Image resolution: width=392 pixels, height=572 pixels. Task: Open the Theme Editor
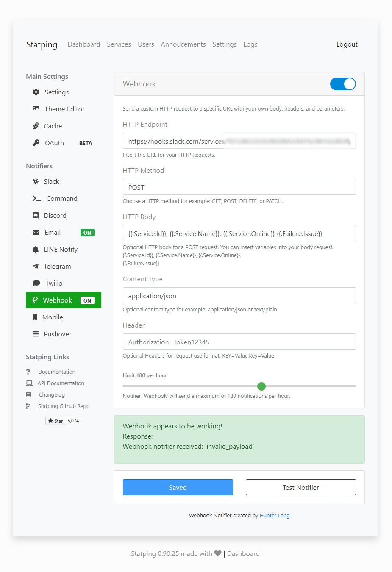coord(64,109)
